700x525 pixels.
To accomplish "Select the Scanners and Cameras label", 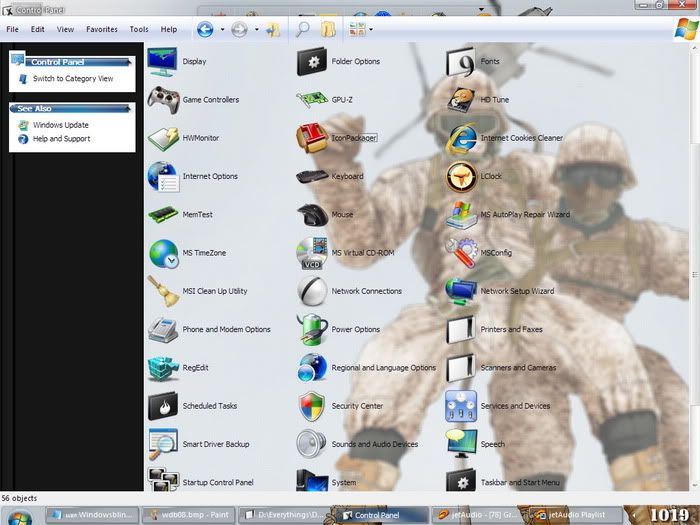I will pyautogui.click(x=518, y=368).
